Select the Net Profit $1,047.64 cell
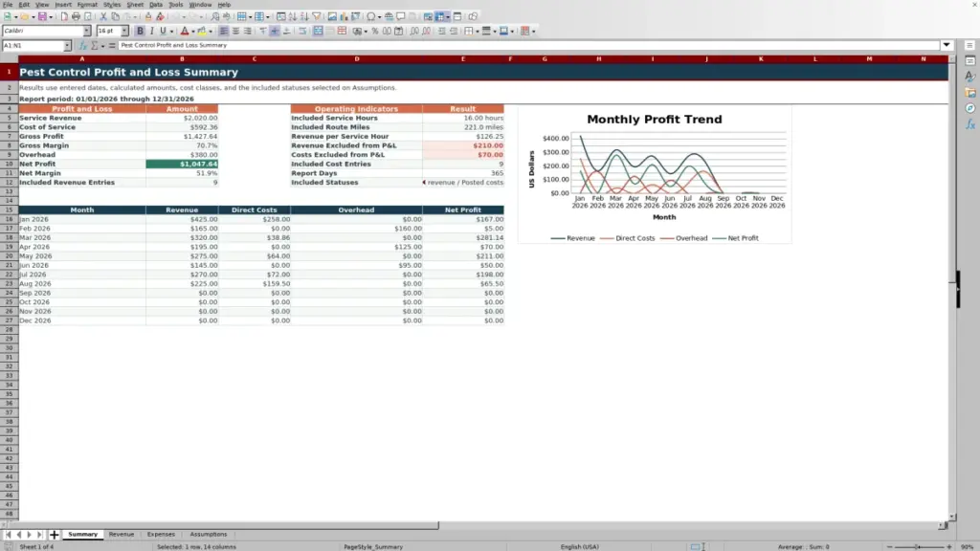980x551 pixels. pos(182,165)
